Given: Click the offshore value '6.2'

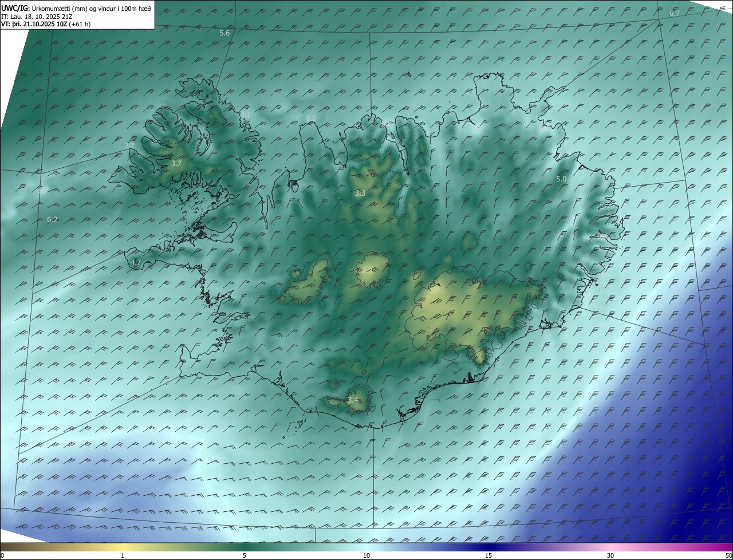Looking at the screenshot, I should click(x=52, y=219).
